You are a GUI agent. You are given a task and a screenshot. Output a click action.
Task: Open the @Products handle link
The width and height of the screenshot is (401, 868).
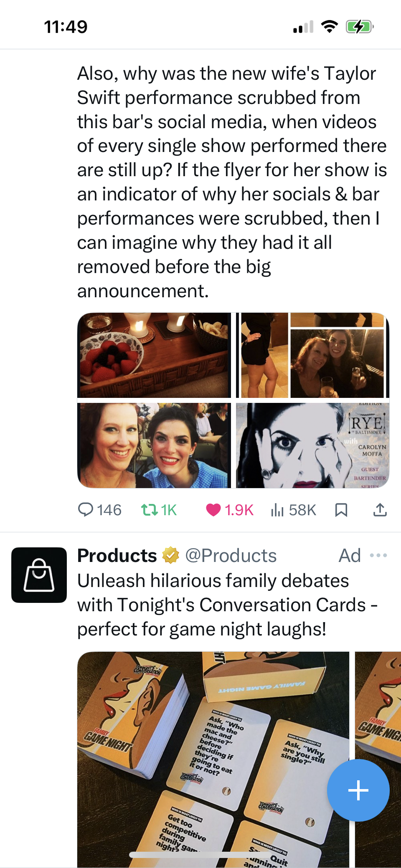pyautogui.click(x=231, y=556)
